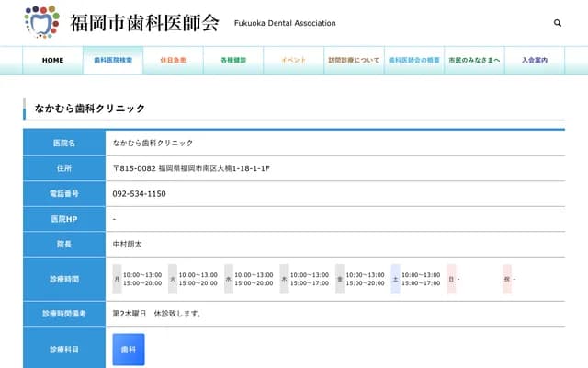The height and width of the screenshot is (368, 588).
Task: Open the 入会案内 menu item
Action: pos(534,60)
